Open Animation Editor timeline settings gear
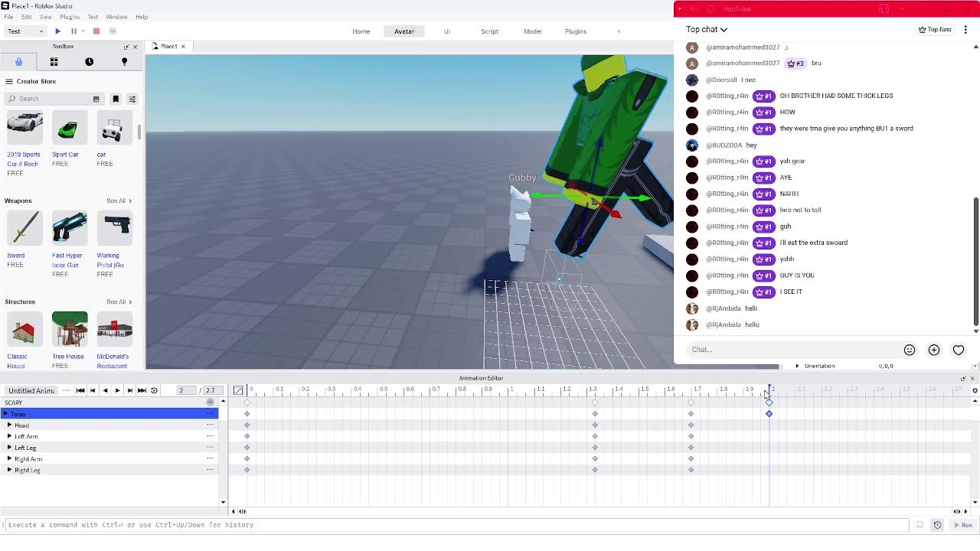The width and height of the screenshot is (980, 551). [975, 390]
